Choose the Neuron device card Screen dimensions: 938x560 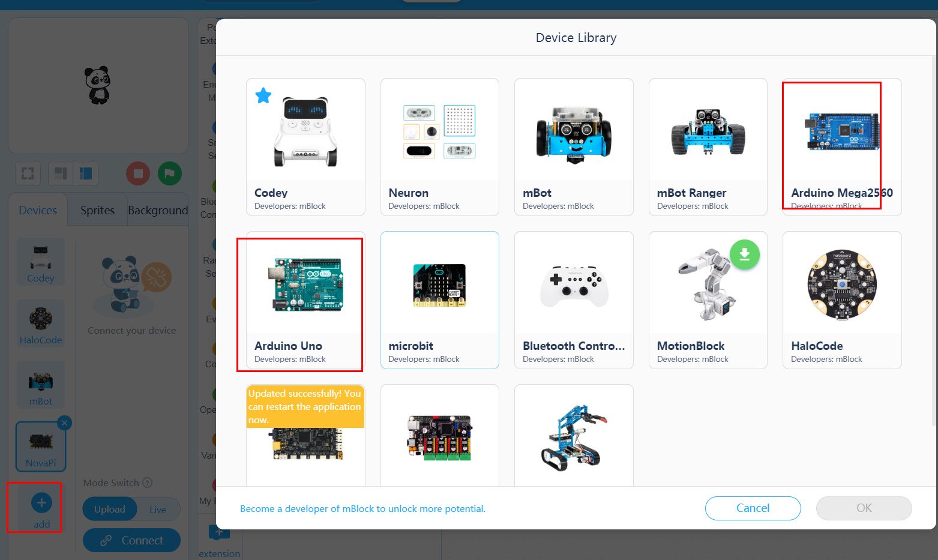(440, 146)
